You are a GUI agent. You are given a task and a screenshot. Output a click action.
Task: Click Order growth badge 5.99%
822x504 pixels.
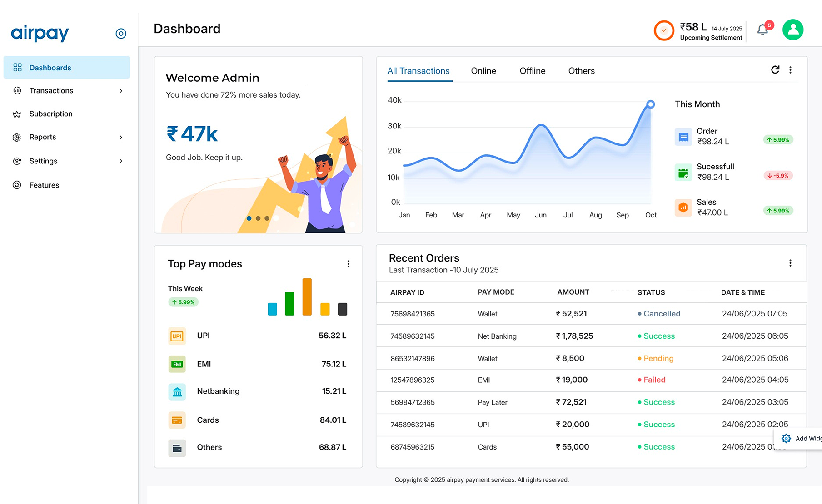(778, 140)
